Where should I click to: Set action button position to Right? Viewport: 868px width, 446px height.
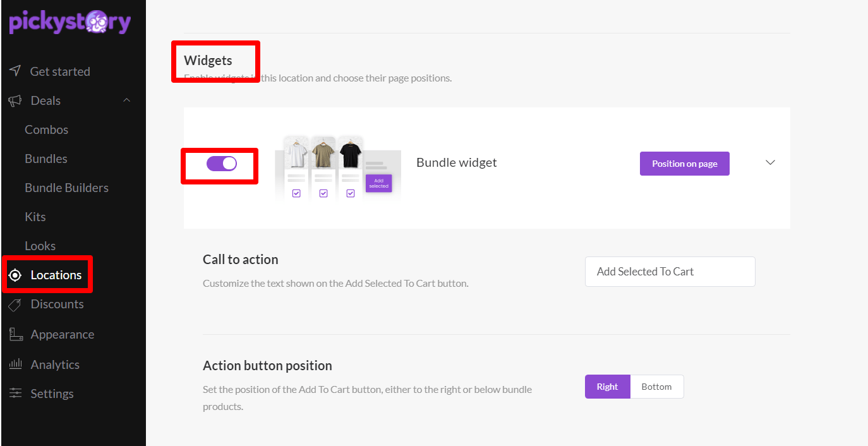[x=607, y=387]
